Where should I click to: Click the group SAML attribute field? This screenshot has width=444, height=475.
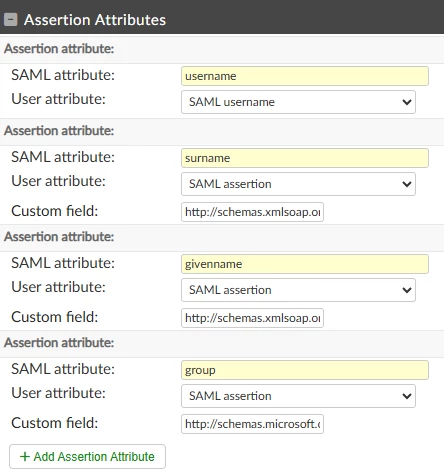click(x=305, y=370)
